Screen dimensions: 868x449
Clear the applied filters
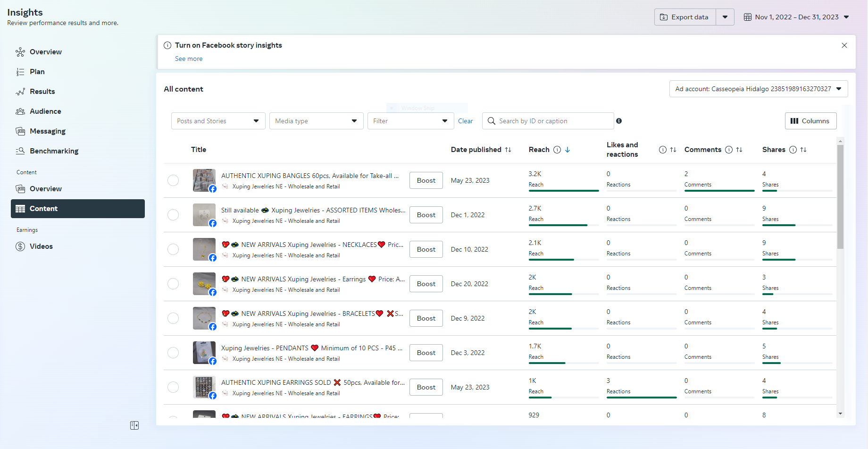465,121
